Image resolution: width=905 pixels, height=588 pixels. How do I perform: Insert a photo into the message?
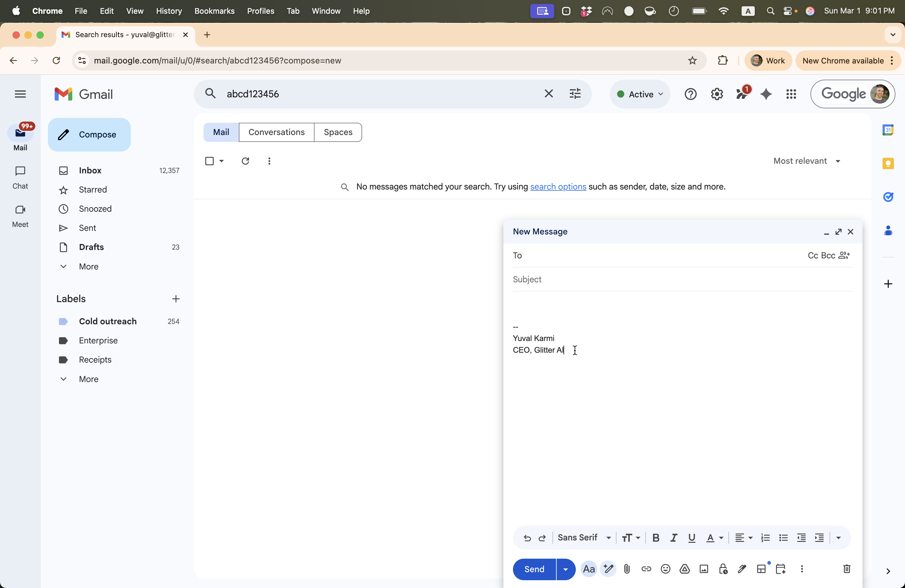(x=704, y=569)
